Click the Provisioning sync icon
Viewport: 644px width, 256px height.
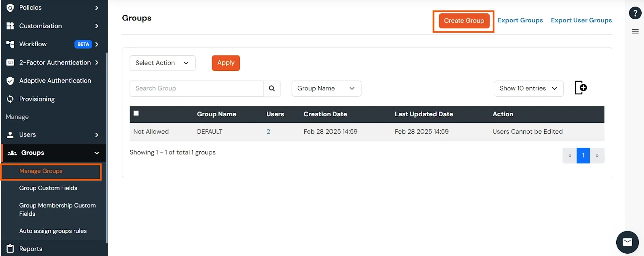[x=10, y=99]
